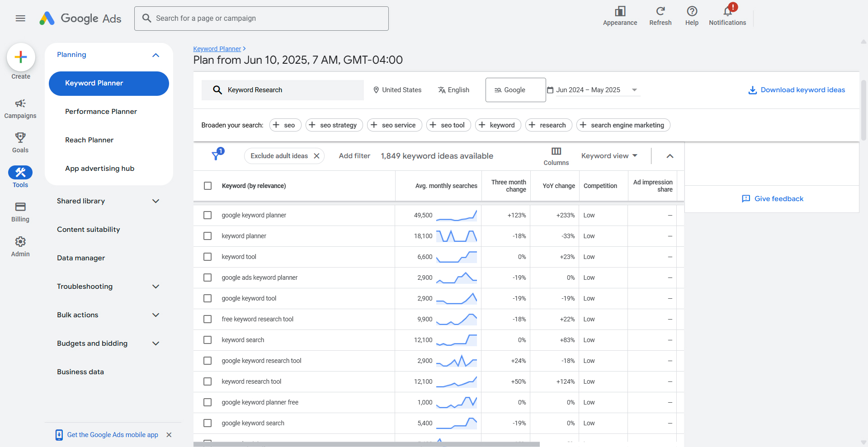Image resolution: width=868 pixels, height=447 pixels.
Task: Open the Google search network selector
Action: tap(515, 90)
